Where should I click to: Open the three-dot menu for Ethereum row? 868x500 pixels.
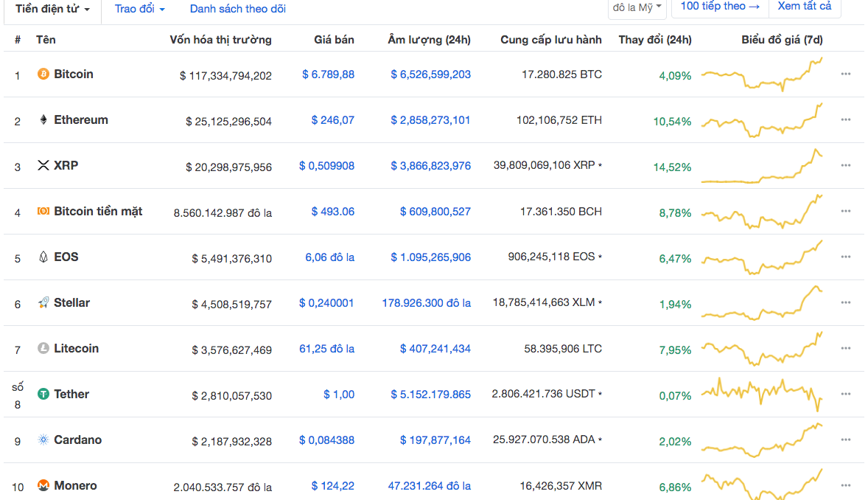point(845,119)
